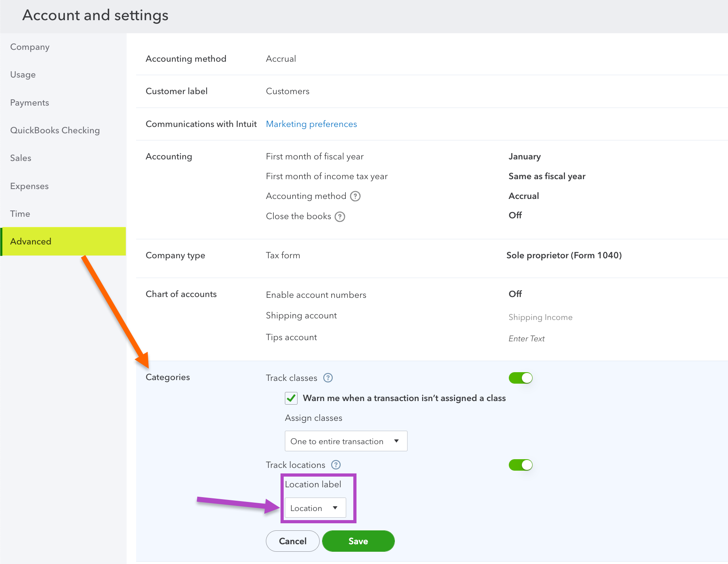Go to the Usage tab
This screenshot has width=728, height=564.
click(23, 75)
